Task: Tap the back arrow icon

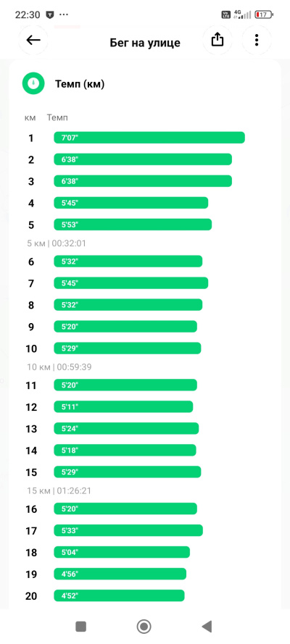Action: pyautogui.click(x=33, y=40)
